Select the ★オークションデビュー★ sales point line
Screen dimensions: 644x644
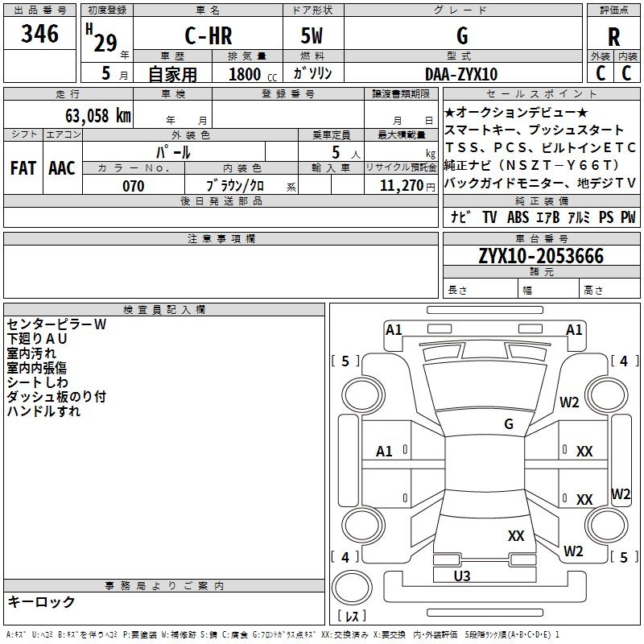click(x=516, y=112)
